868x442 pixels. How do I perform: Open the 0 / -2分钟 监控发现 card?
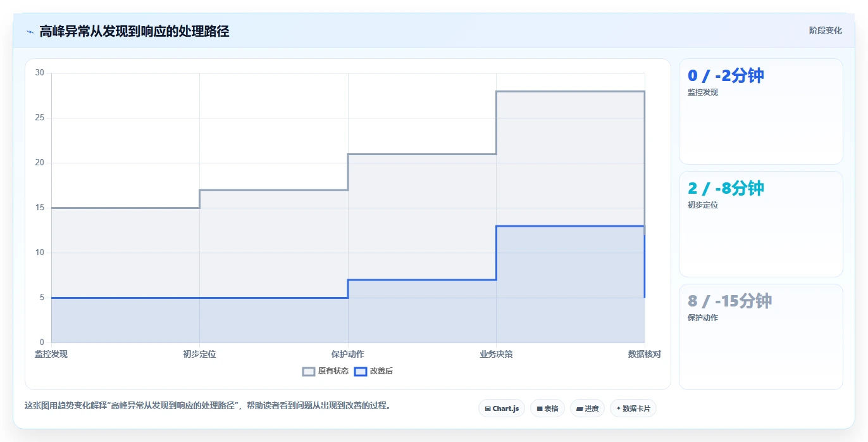tap(761, 111)
